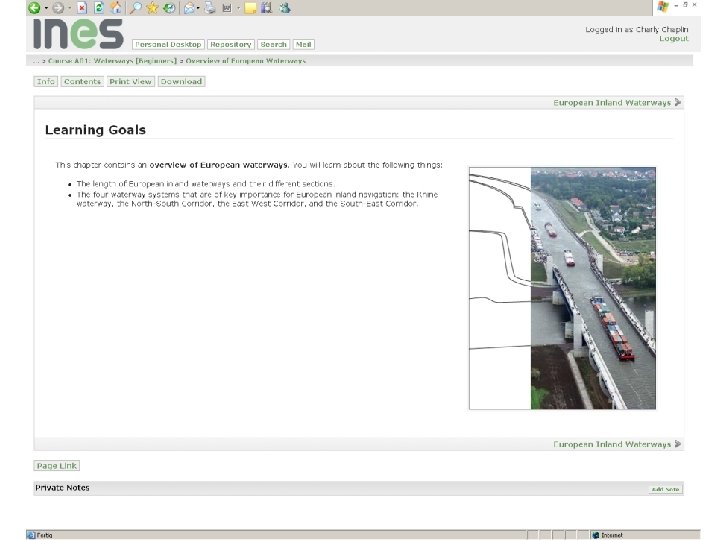Image resolution: width=720 pixels, height=540 pixels.
Task: Click the Logout link
Action: point(674,39)
